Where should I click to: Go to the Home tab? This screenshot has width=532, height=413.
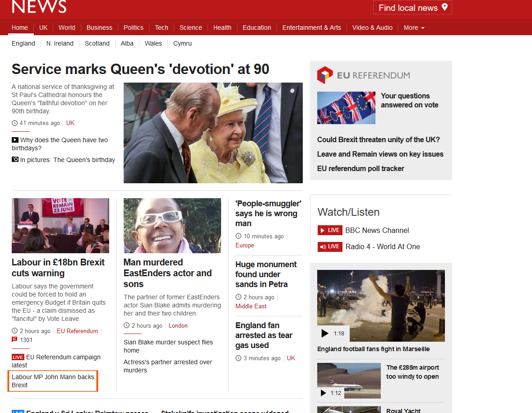[20, 28]
